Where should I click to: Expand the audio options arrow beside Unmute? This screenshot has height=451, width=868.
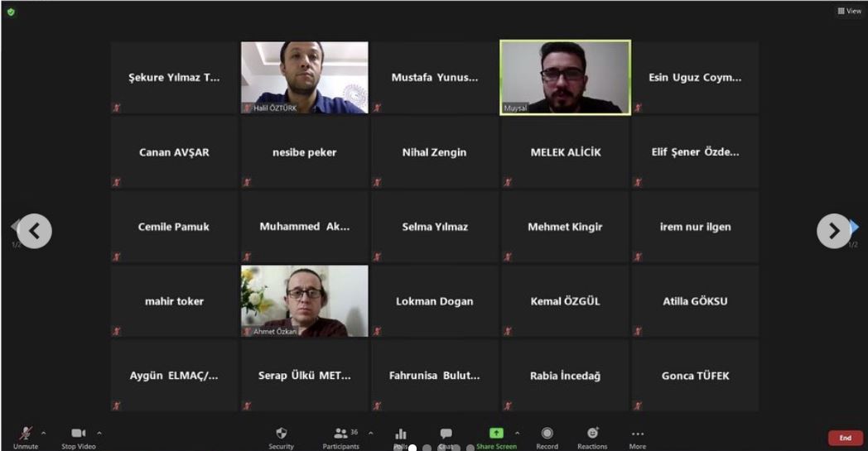pyautogui.click(x=44, y=433)
